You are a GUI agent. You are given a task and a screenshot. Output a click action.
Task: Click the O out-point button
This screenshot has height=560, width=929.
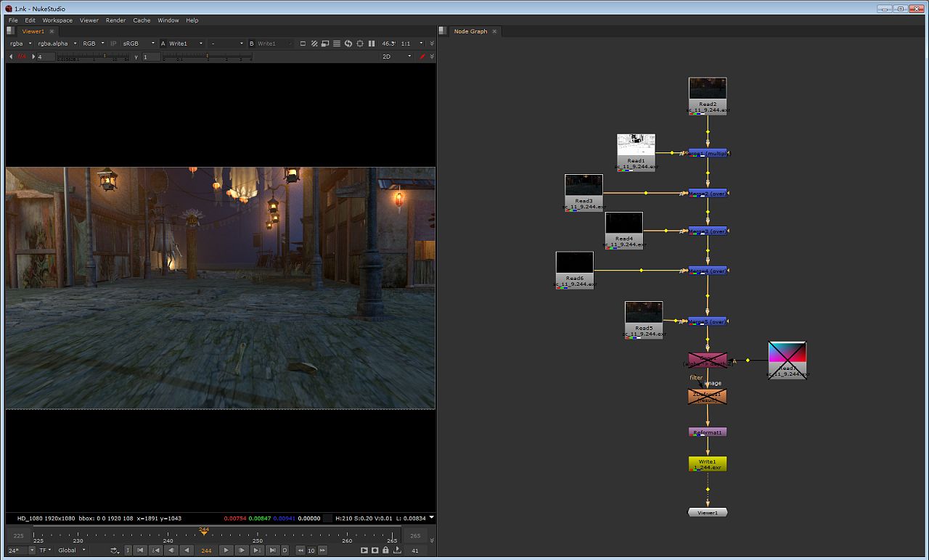pyautogui.click(x=285, y=551)
